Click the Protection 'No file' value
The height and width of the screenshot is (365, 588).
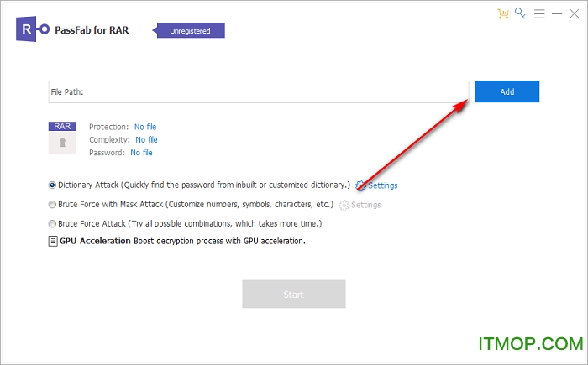[145, 127]
